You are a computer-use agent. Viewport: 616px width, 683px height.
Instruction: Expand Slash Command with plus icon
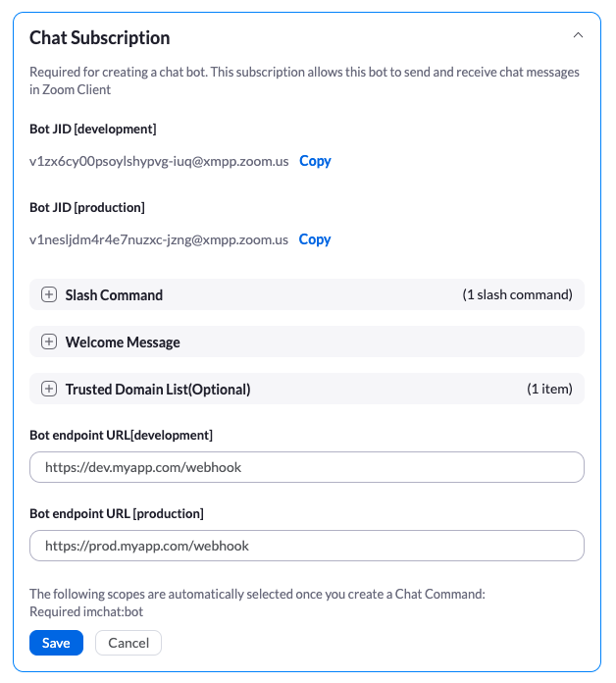tap(49, 294)
